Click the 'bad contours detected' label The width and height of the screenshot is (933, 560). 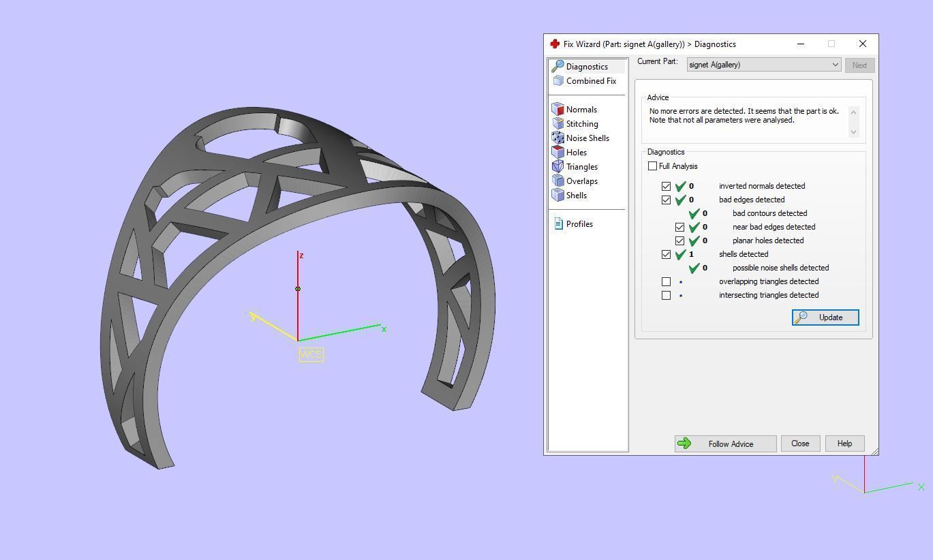(769, 213)
